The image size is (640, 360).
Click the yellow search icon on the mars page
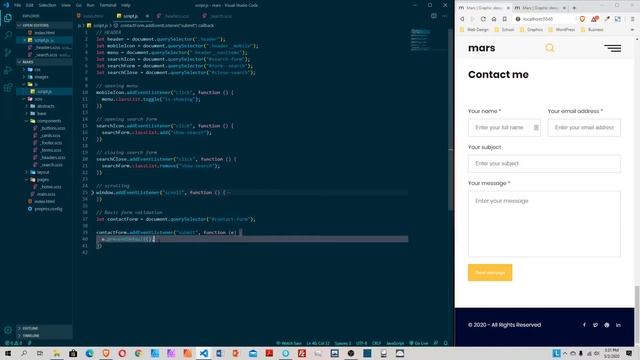point(550,48)
